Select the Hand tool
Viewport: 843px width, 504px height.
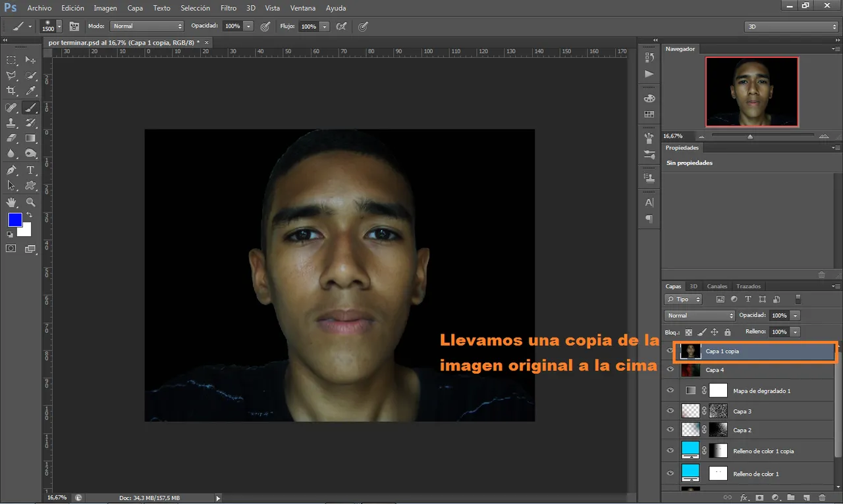[11, 203]
